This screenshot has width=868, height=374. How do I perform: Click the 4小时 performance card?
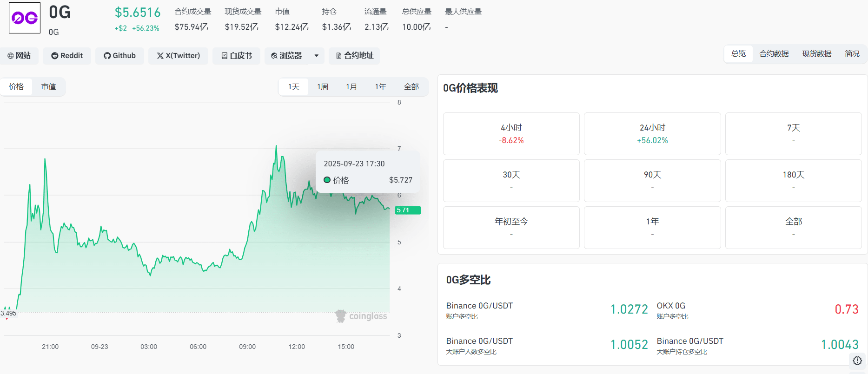pos(511,134)
